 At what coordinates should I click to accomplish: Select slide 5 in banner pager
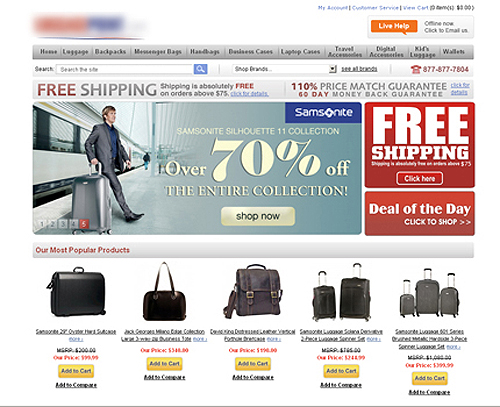coord(84,224)
